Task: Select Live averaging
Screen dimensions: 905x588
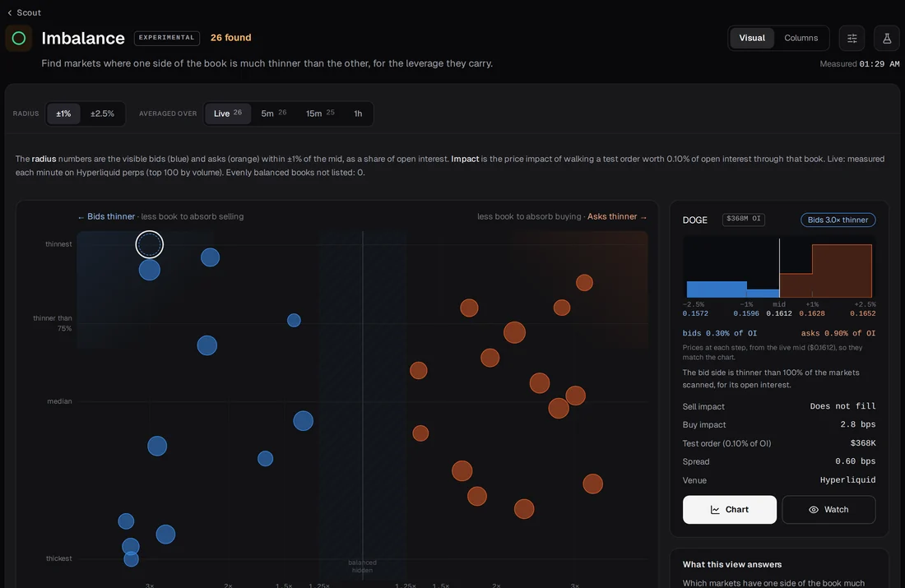Action: [x=227, y=113]
